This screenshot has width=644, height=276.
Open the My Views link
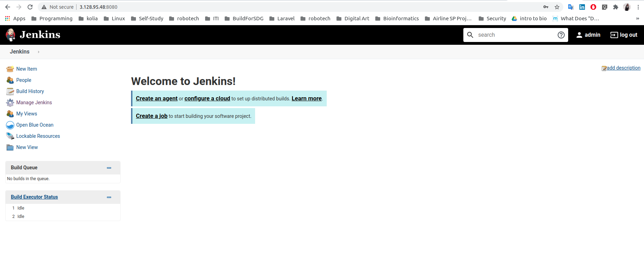(x=27, y=114)
